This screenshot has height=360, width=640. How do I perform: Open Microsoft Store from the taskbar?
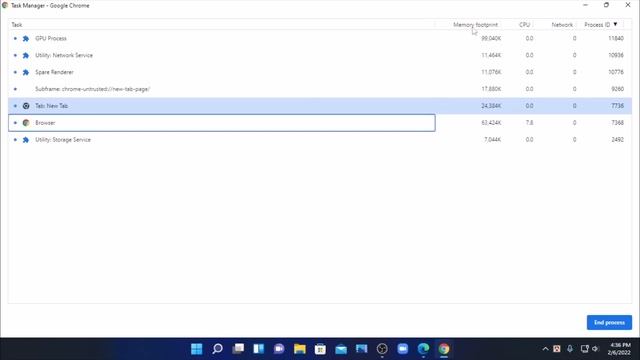pyautogui.click(x=320, y=349)
